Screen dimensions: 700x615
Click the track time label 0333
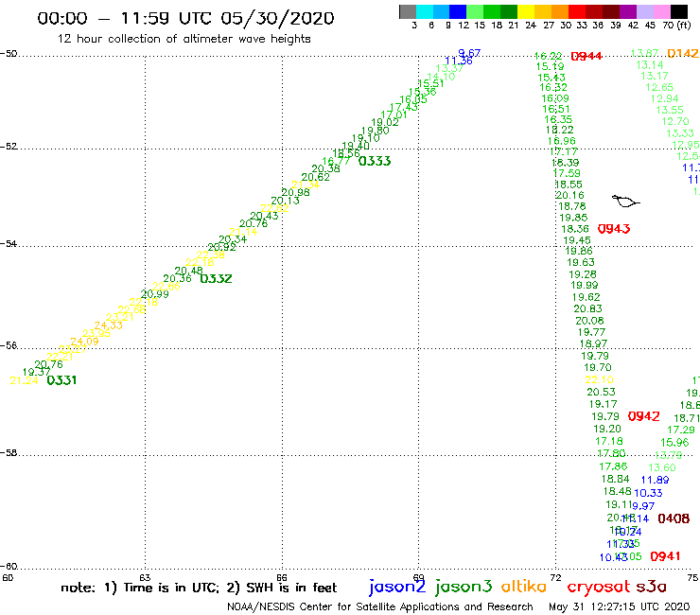tap(375, 161)
